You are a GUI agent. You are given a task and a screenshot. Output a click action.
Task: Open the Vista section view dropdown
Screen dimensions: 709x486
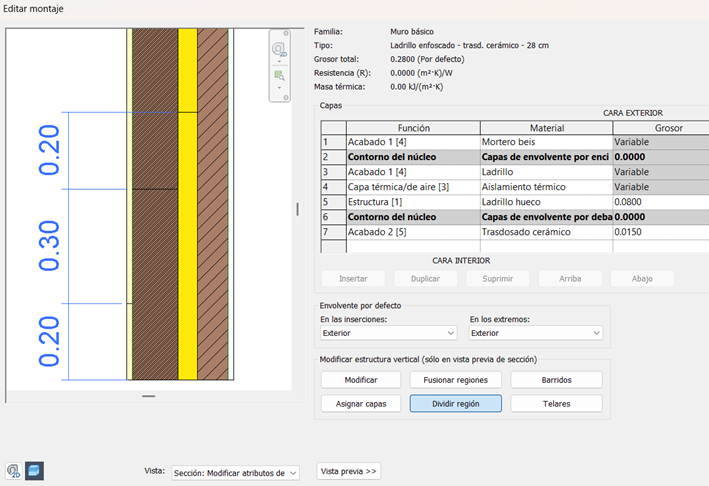pos(235,473)
